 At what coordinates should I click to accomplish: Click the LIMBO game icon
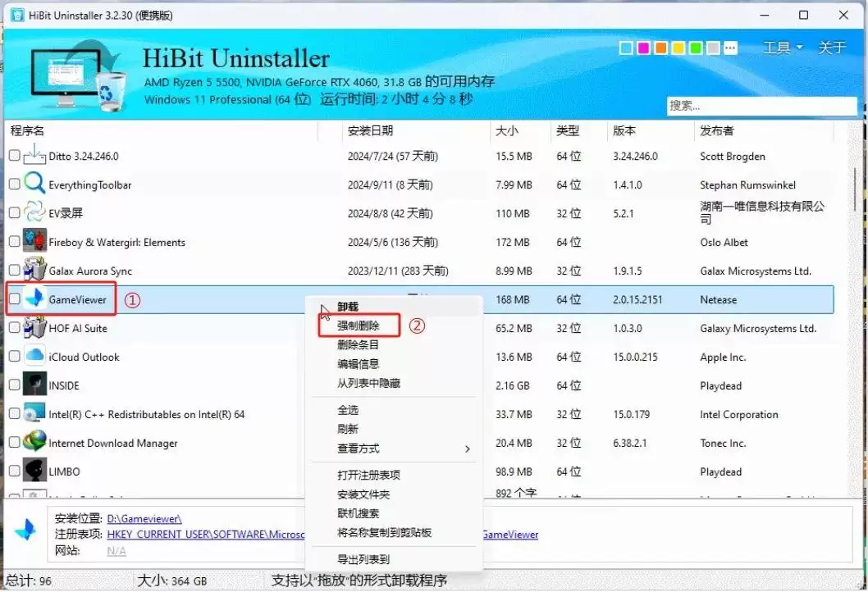(x=34, y=471)
